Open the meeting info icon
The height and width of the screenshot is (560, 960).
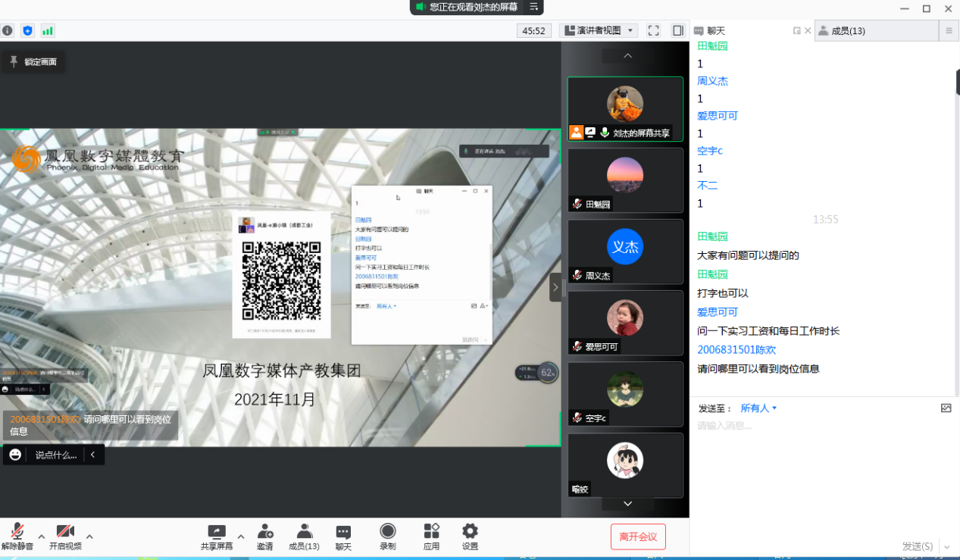pyautogui.click(x=8, y=31)
